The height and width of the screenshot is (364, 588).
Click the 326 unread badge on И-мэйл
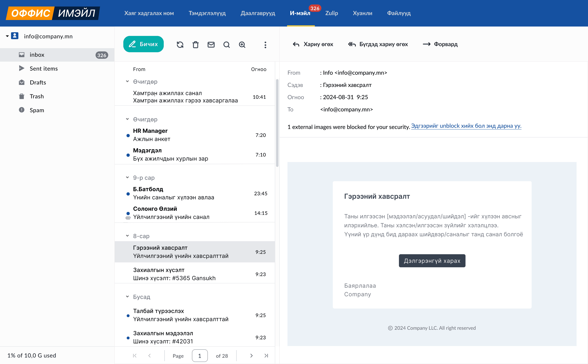point(315,8)
